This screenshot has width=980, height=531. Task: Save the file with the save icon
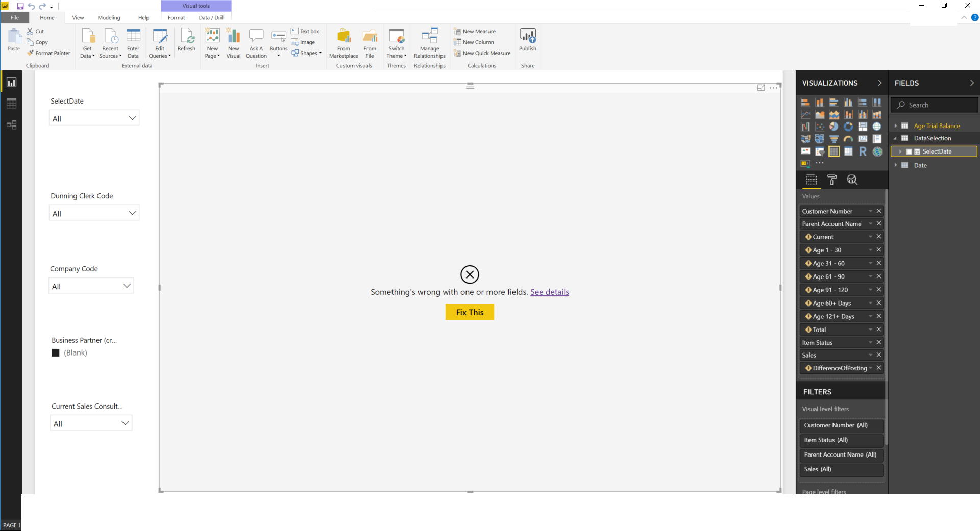[x=20, y=6]
